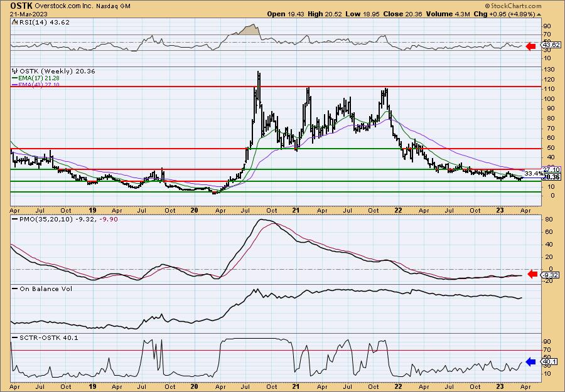565x392 pixels.
Task: Click the Volume 4.3M value
Action: pyautogui.click(x=448, y=14)
